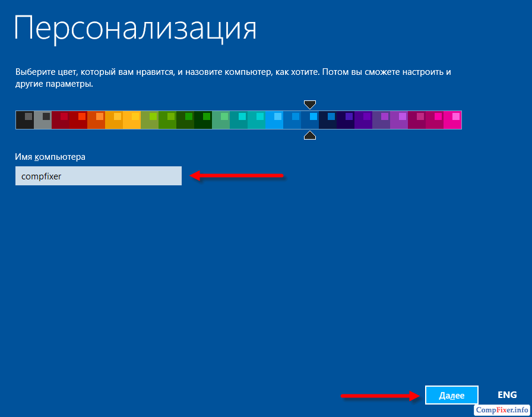This screenshot has width=532, height=417.
Task: Click the Имя компьютера field label
Action: 50,157
